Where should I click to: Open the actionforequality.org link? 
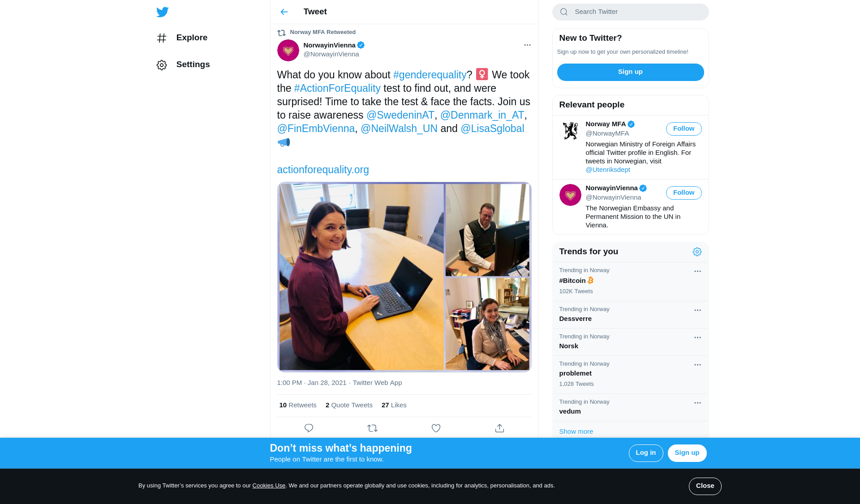pos(323,170)
